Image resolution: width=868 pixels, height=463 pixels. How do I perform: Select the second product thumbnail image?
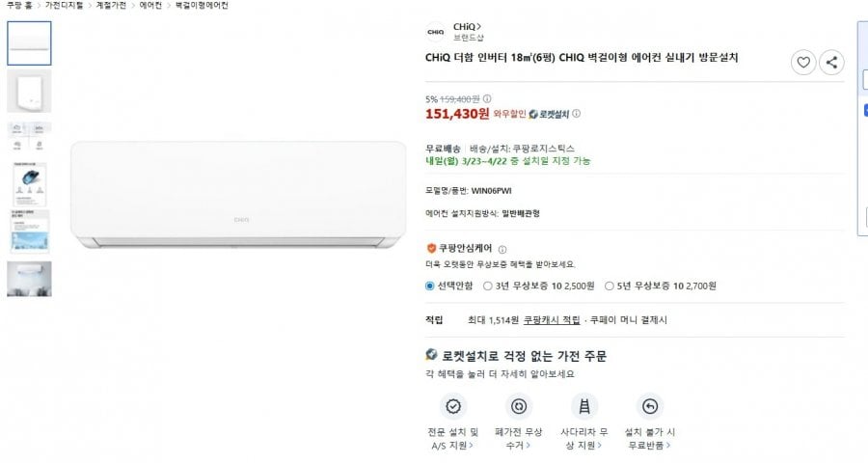click(x=29, y=91)
